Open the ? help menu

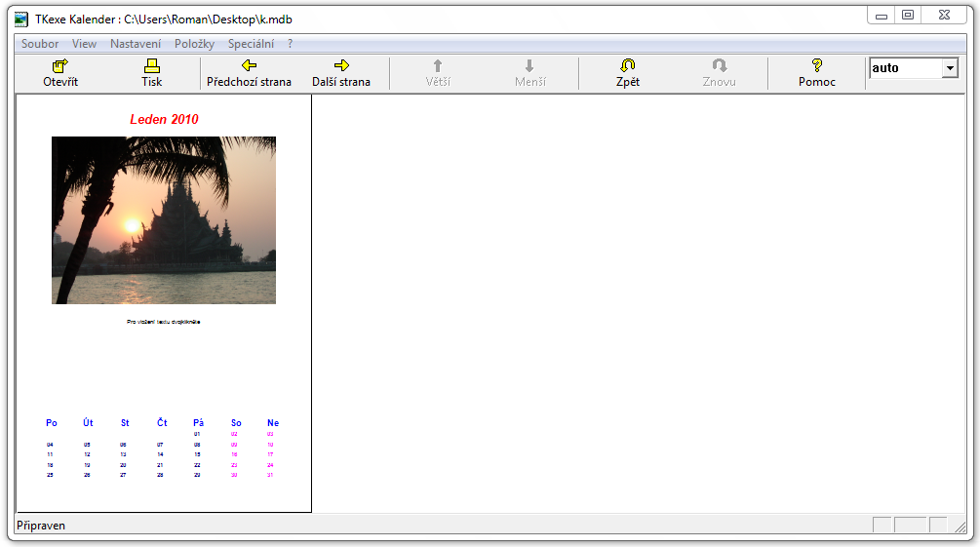[290, 44]
